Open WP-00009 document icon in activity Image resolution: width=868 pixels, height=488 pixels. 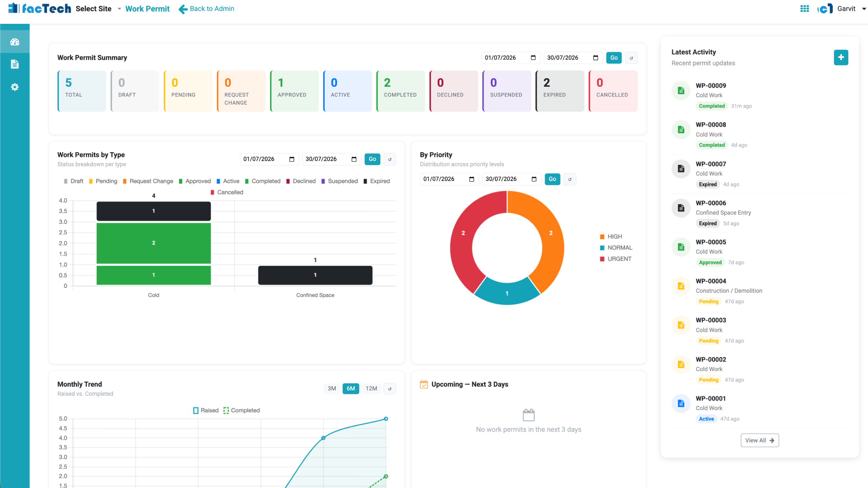pos(681,90)
